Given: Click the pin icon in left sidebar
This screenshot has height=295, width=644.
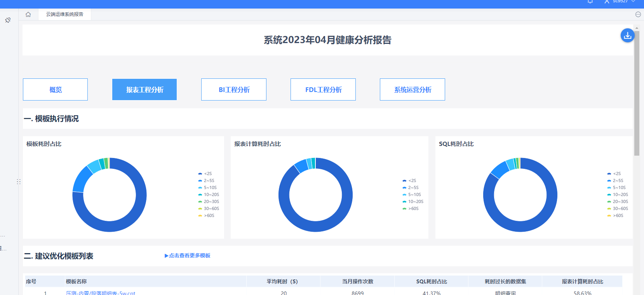Looking at the screenshot, I should click(8, 20).
